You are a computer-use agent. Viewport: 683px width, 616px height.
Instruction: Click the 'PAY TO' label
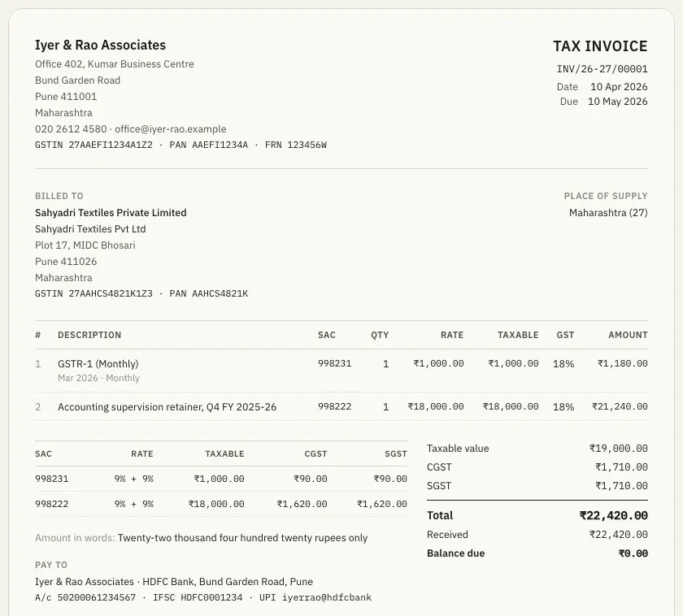click(51, 565)
